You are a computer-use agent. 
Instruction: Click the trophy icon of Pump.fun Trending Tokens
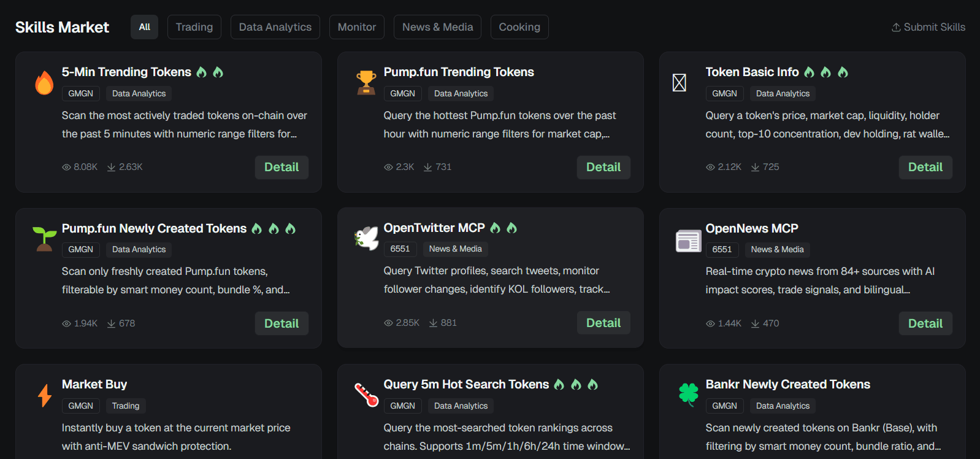(366, 82)
